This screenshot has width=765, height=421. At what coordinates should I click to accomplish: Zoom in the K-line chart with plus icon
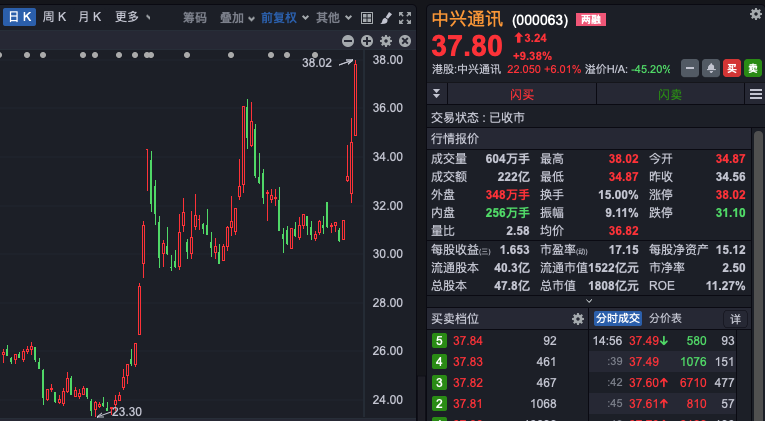tap(367, 41)
